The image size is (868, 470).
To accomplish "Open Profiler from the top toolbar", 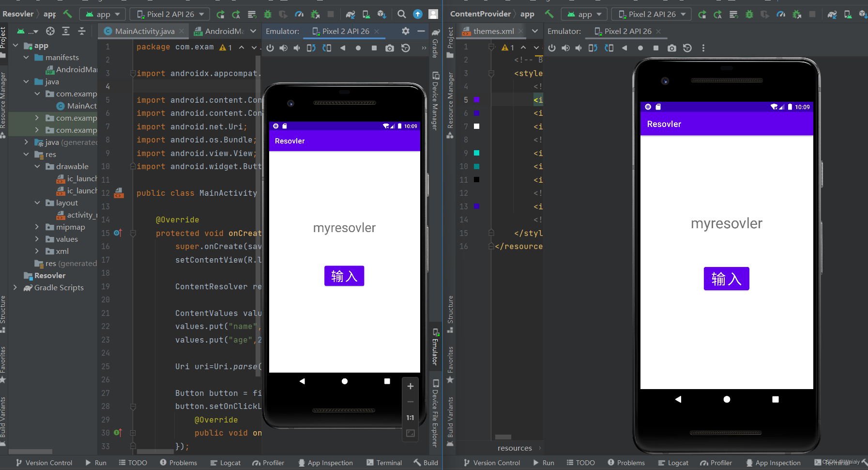I will click(300, 14).
